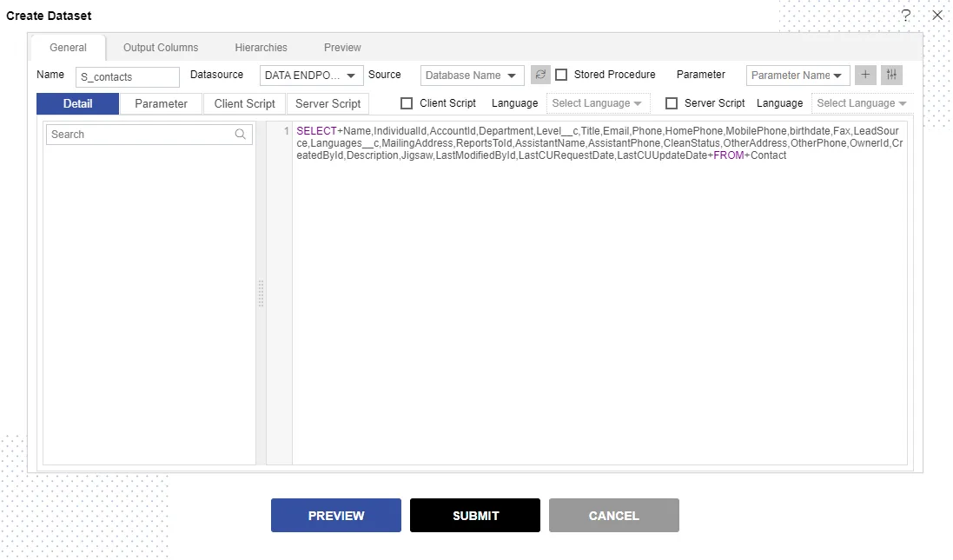This screenshot has width=953, height=560.
Task: Open the Output Columns tab
Action: (x=161, y=48)
